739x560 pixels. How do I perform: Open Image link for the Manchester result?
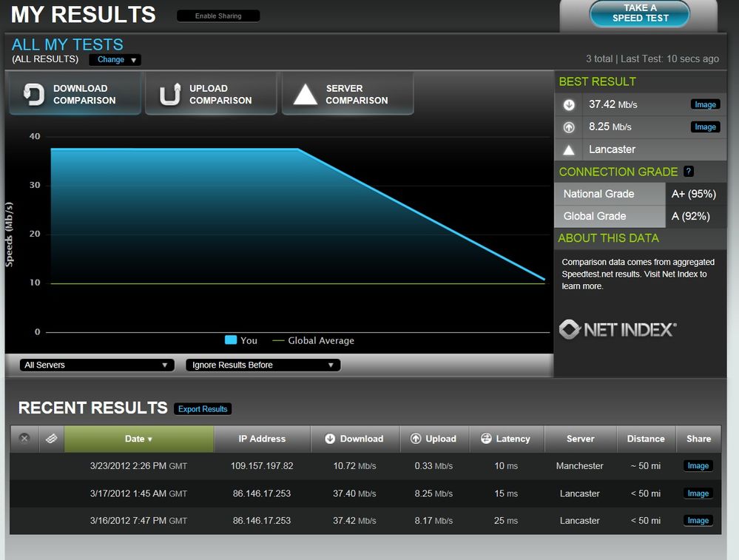pyautogui.click(x=698, y=466)
